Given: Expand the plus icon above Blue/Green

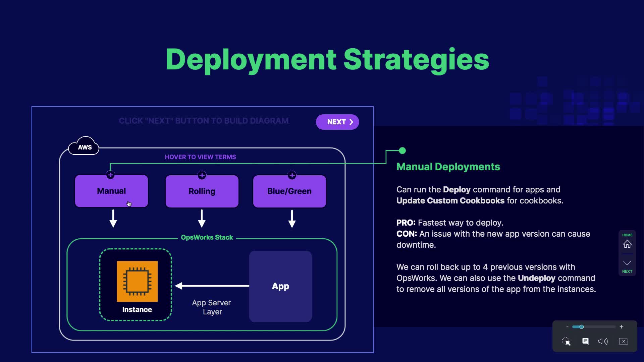Looking at the screenshot, I should click(292, 175).
